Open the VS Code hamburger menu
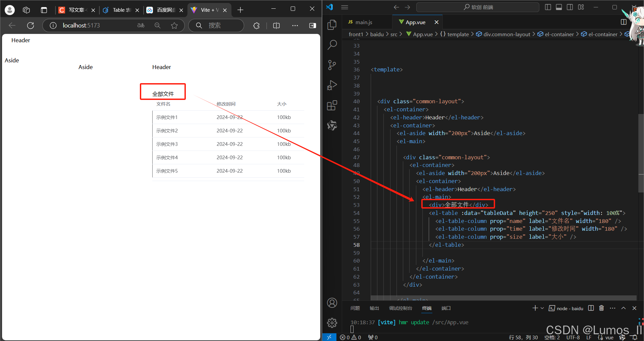The image size is (644, 341). [x=345, y=7]
